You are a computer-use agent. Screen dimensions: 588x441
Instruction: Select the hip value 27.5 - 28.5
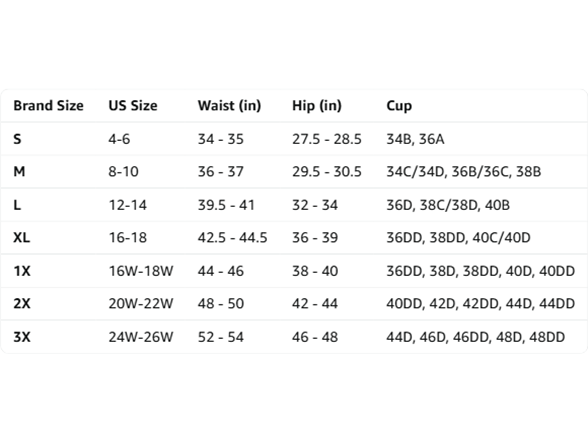327,139
